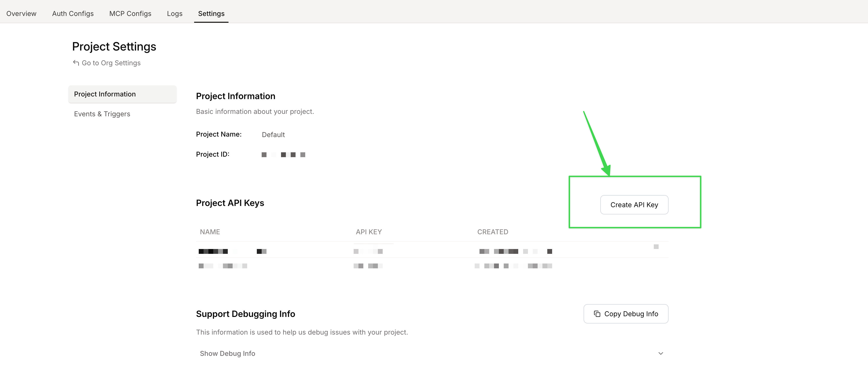Click the NAME column header

[210, 232]
